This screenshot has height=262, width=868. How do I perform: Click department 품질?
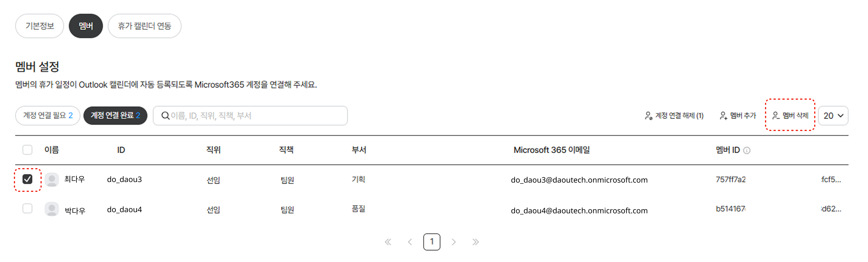(358, 209)
